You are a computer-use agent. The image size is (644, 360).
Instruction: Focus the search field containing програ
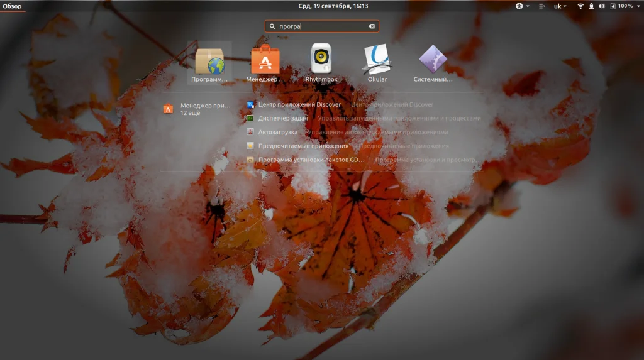[321, 26]
